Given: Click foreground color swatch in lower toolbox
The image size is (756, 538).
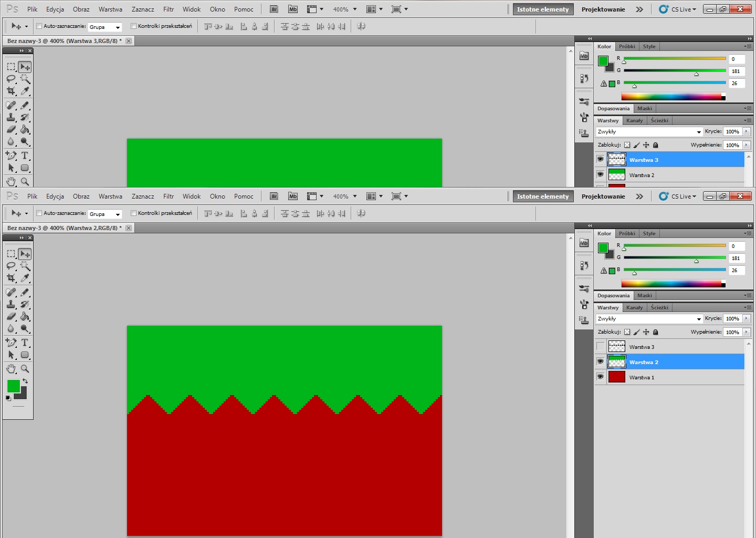Looking at the screenshot, I should pyautogui.click(x=13, y=386).
